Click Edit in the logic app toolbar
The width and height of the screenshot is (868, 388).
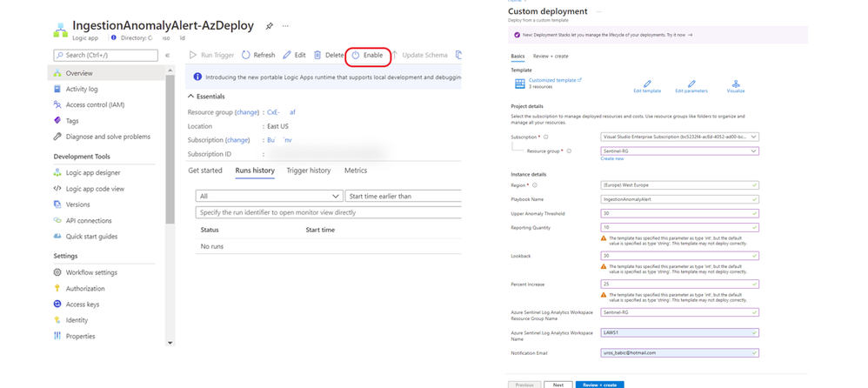[295, 56]
